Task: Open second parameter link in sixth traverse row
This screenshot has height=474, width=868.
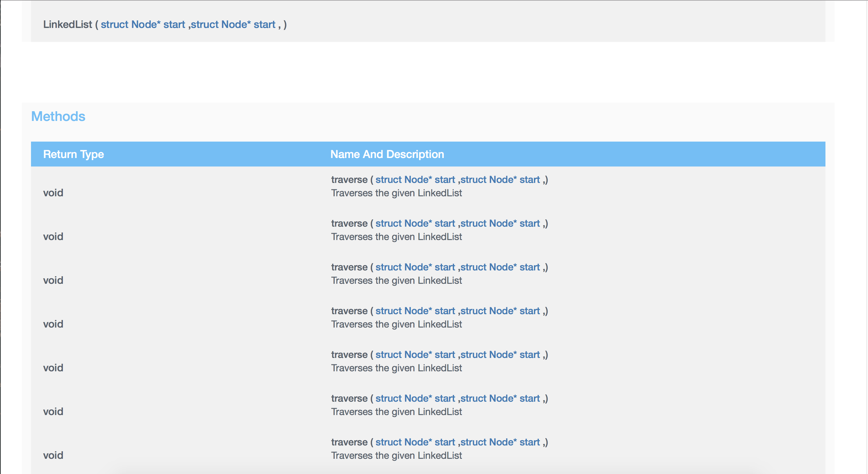Action: click(x=500, y=399)
